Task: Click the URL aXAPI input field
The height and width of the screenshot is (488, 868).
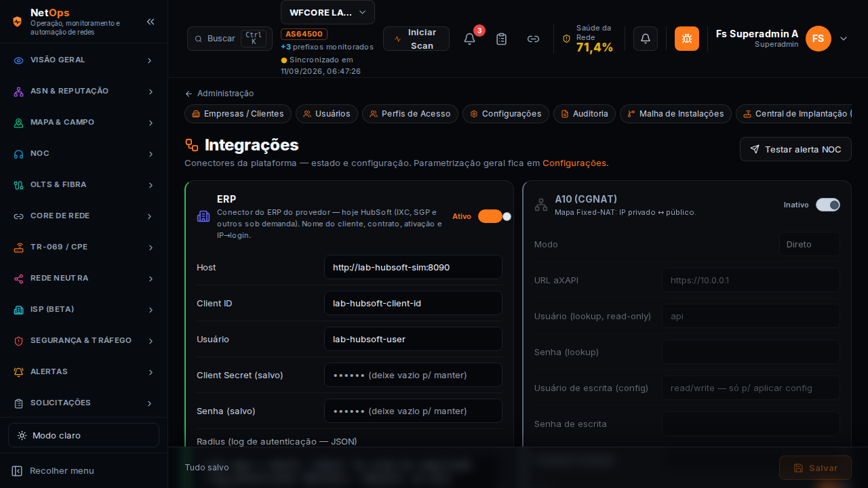Action: point(751,280)
